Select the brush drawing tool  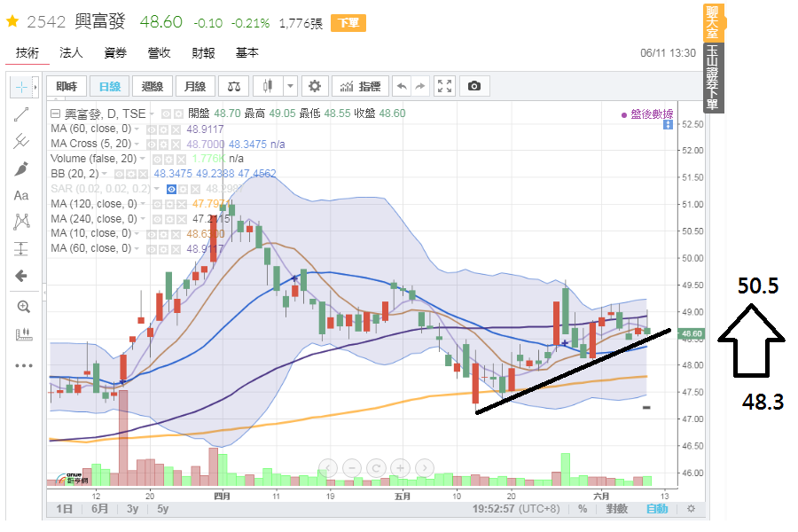coord(21,168)
